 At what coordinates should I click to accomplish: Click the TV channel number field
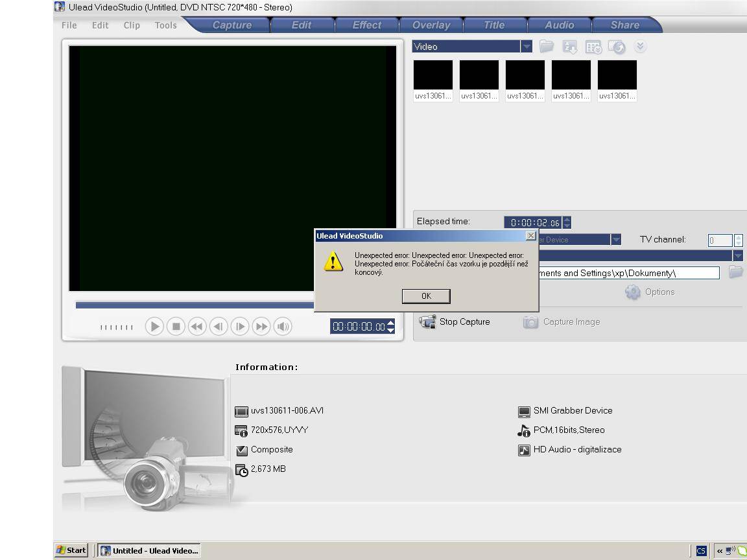click(720, 240)
